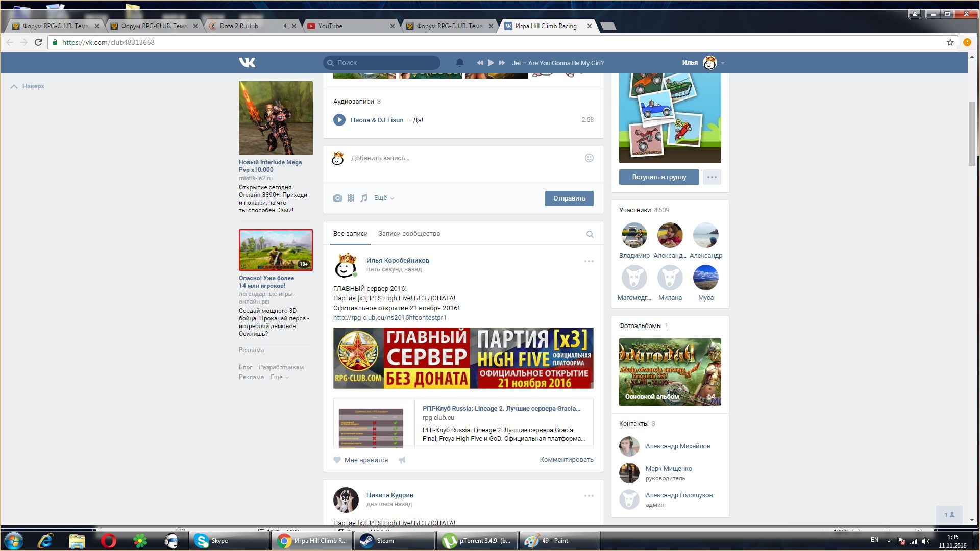Attach audio using music note icon

(364, 198)
